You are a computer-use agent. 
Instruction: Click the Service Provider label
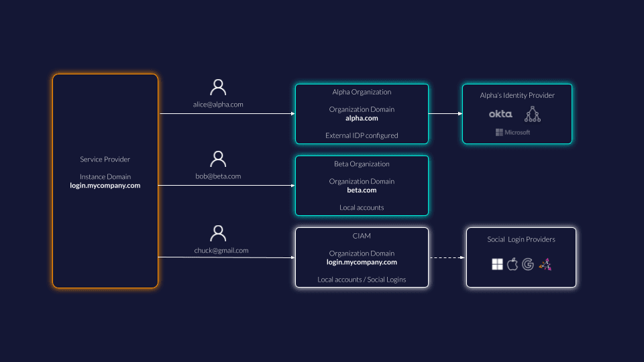coord(105,160)
